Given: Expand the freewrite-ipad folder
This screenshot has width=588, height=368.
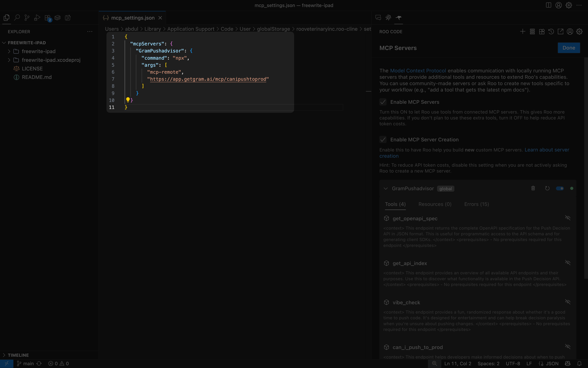Looking at the screenshot, I should pos(9,51).
